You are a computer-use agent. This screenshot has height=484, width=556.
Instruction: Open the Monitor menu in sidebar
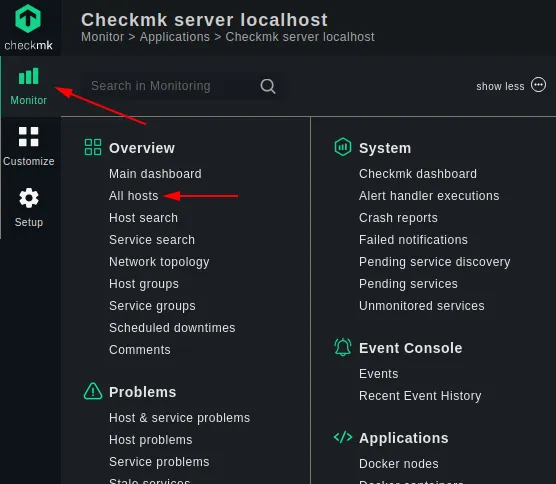(x=29, y=87)
